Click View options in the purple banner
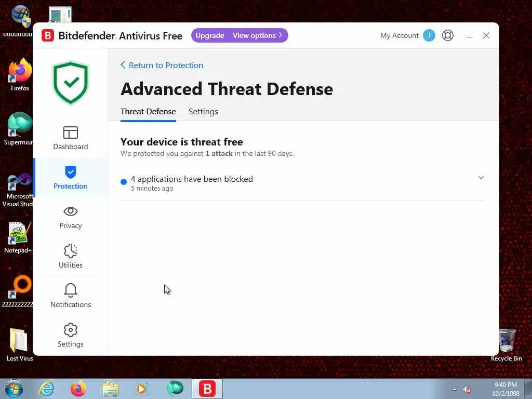Viewport: 532px width, 399px height. coord(258,35)
